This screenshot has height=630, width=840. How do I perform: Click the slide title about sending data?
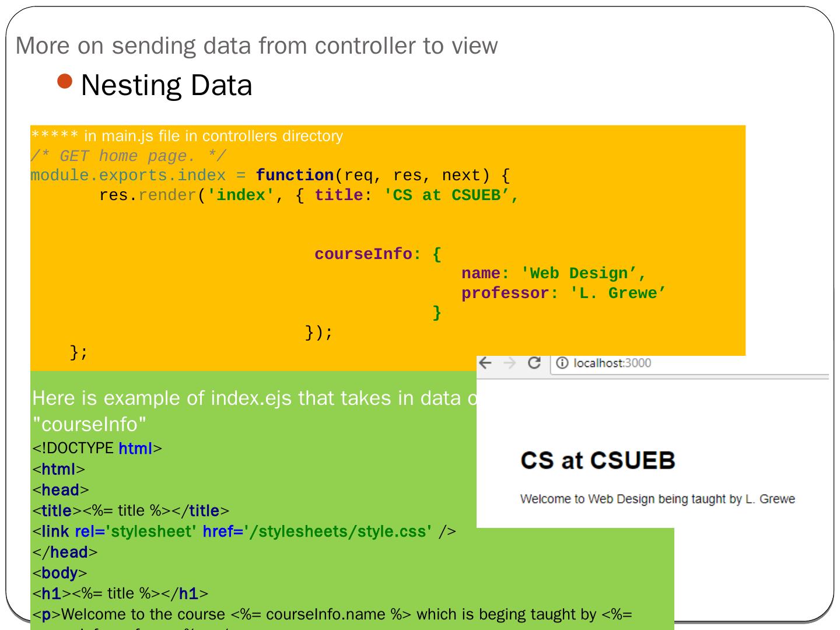point(257,46)
